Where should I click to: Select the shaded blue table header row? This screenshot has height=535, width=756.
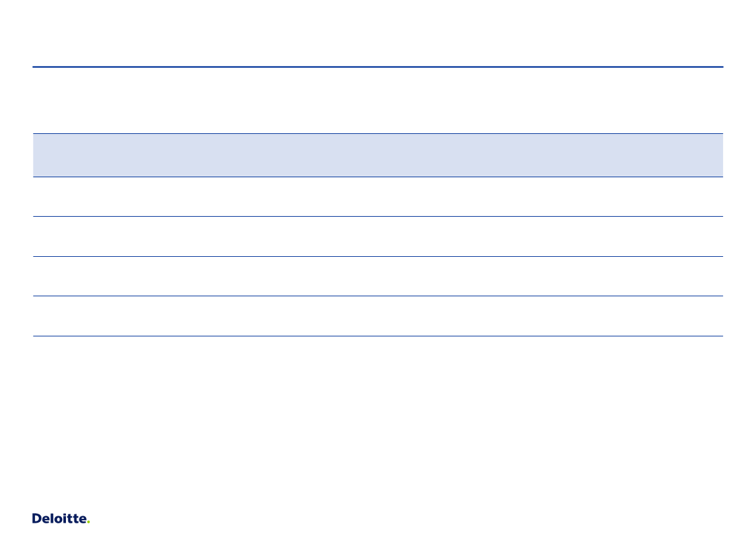pyautogui.click(x=378, y=155)
